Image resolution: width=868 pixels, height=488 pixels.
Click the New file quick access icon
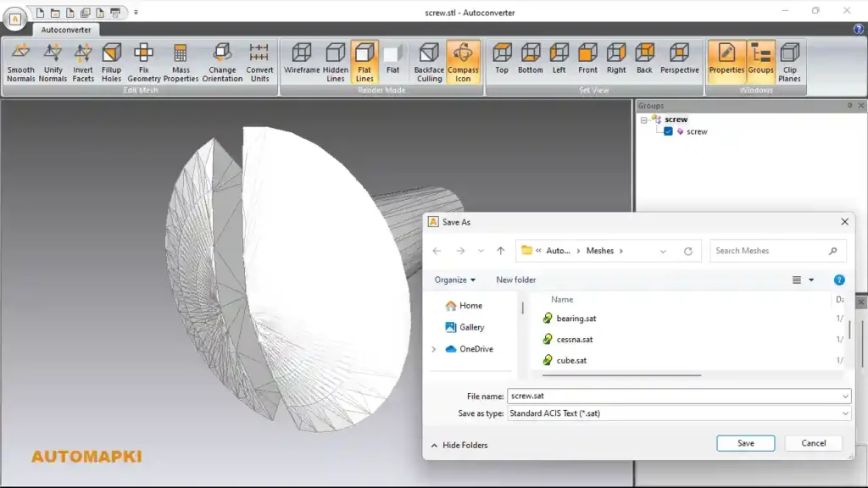tap(40, 12)
